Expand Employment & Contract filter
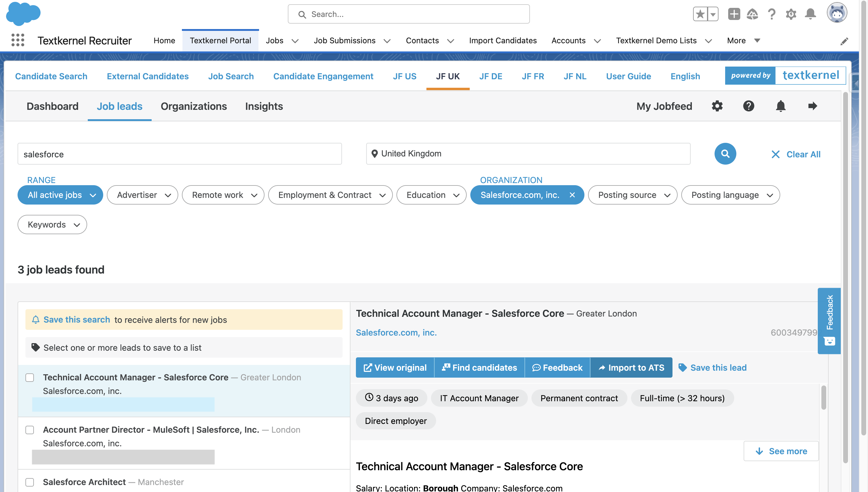Image resolution: width=868 pixels, height=492 pixels. tap(330, 195)
